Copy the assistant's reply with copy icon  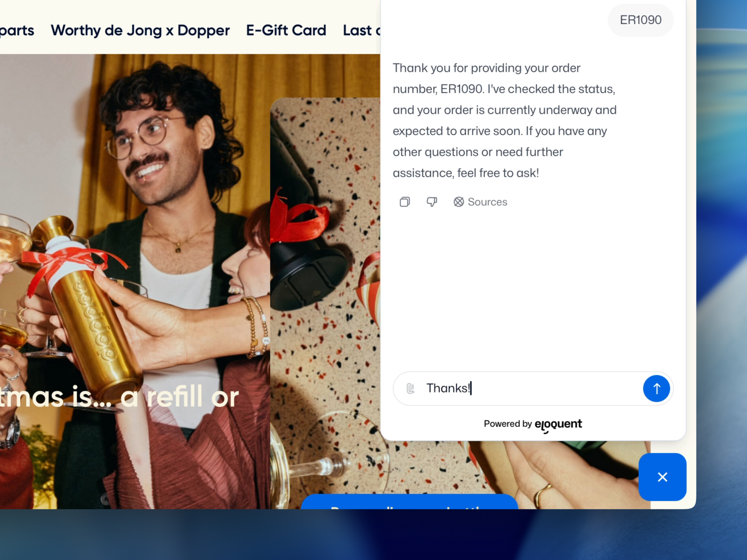(405, 202)
